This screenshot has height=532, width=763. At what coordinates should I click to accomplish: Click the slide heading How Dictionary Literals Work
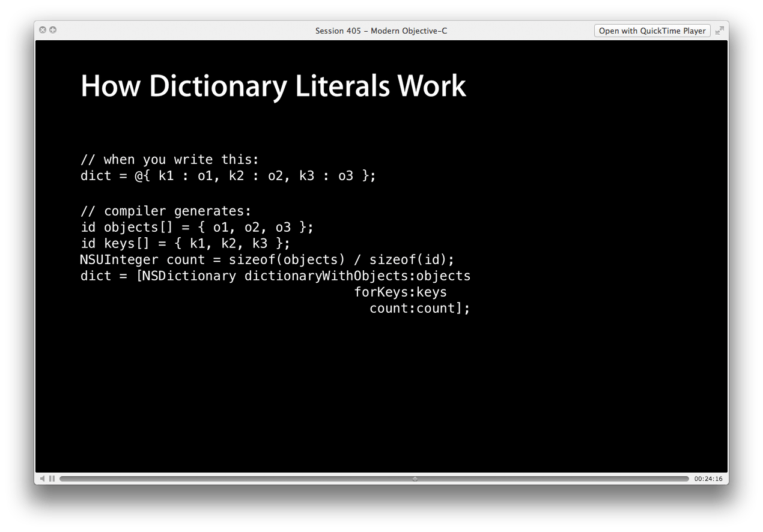(273, 86)
